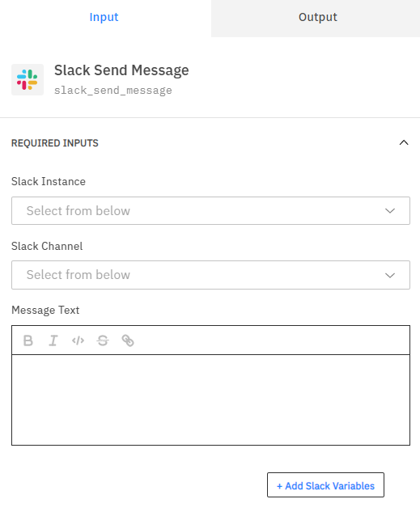Toggle bold formatting in Message Text
420x516 pixels.
pos(28,340)
